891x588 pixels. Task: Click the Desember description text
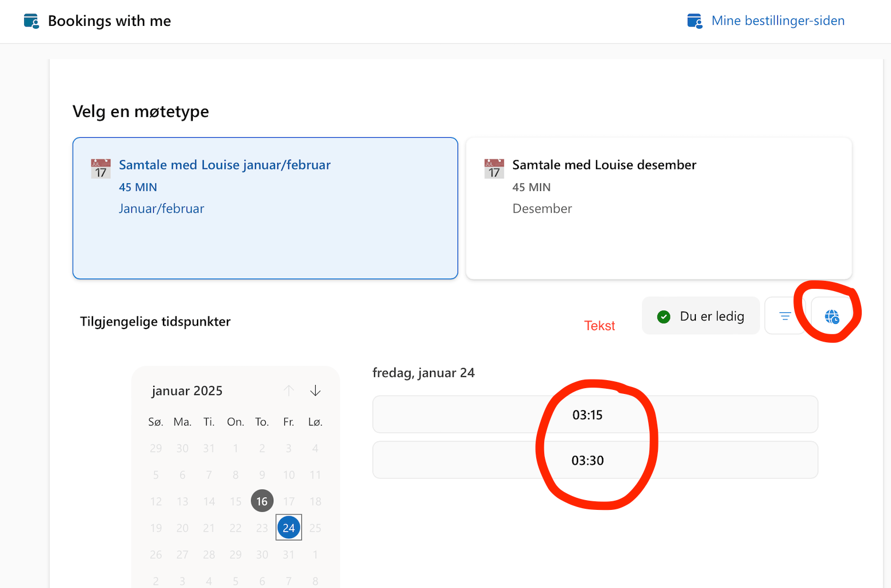542,208
